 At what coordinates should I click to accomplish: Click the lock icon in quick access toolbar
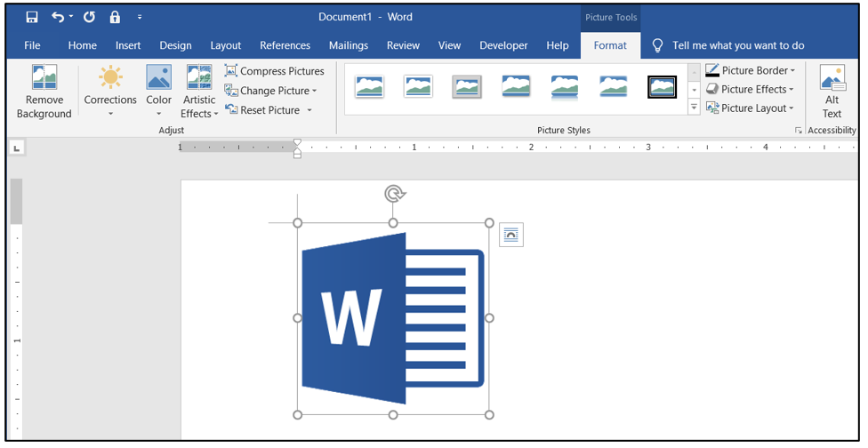tap(115, 17)
